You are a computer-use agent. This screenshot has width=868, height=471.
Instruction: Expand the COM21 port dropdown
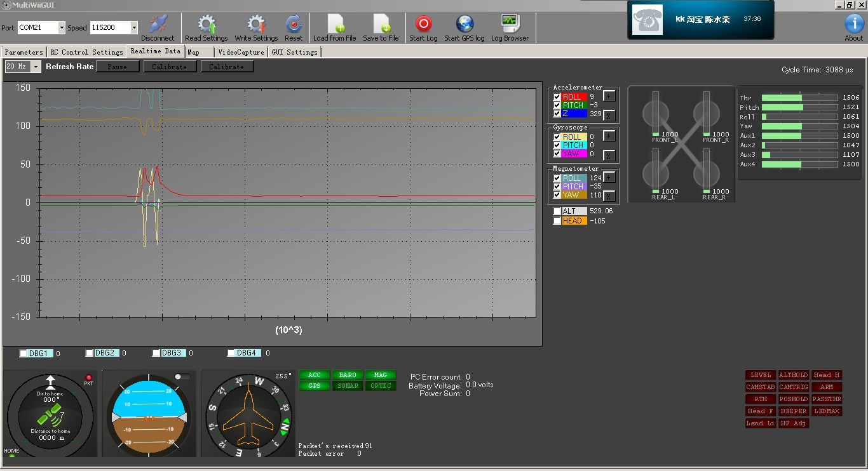click(62, 27)
